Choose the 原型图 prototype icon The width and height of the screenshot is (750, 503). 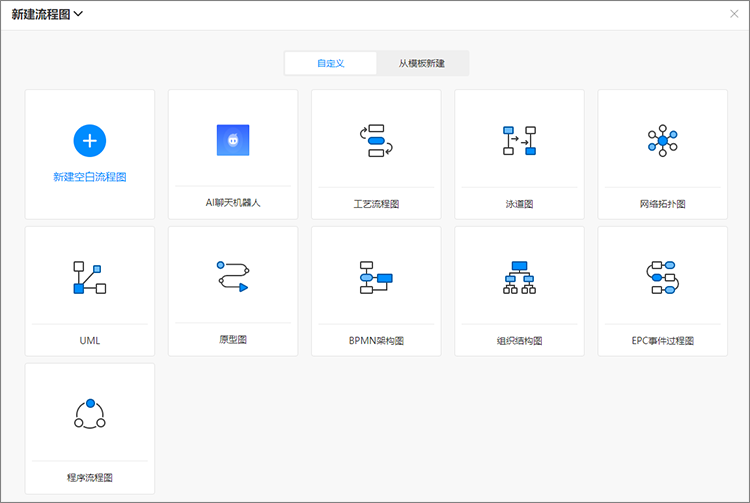233,276
